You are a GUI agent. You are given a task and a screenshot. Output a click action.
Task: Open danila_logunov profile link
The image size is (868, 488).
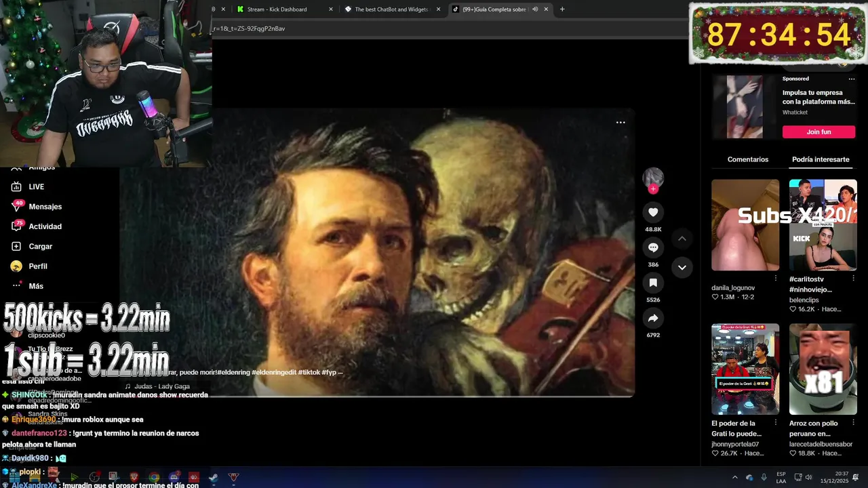[x=733, y=288]
